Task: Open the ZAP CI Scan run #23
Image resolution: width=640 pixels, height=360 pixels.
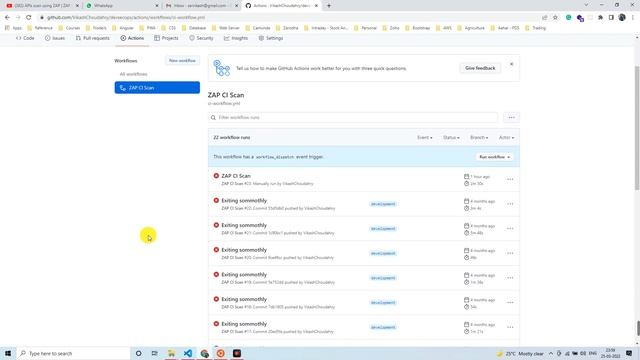Action: click(x=236, y=176)
